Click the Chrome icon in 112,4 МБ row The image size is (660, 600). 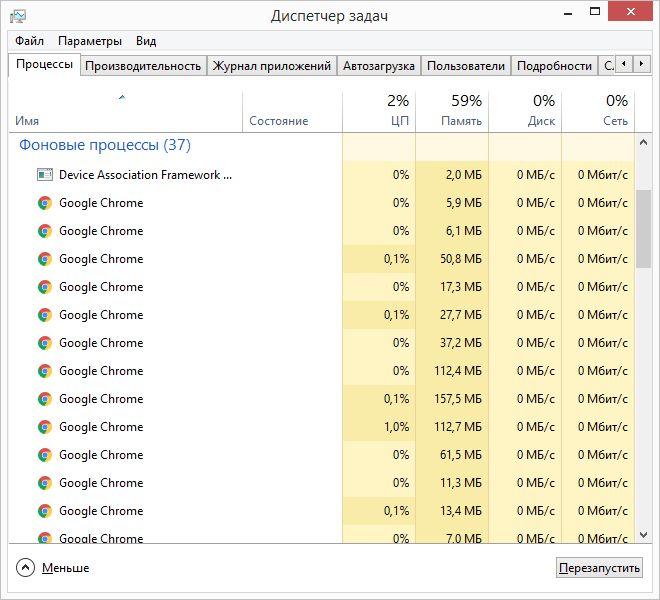[x=45, y=371]
